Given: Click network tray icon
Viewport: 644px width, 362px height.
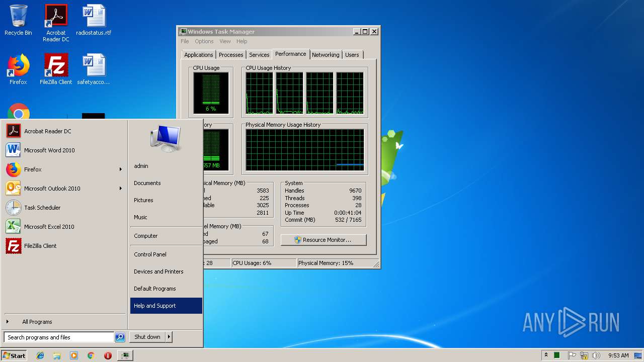Looking at the screenshot, I should [584, 355].
